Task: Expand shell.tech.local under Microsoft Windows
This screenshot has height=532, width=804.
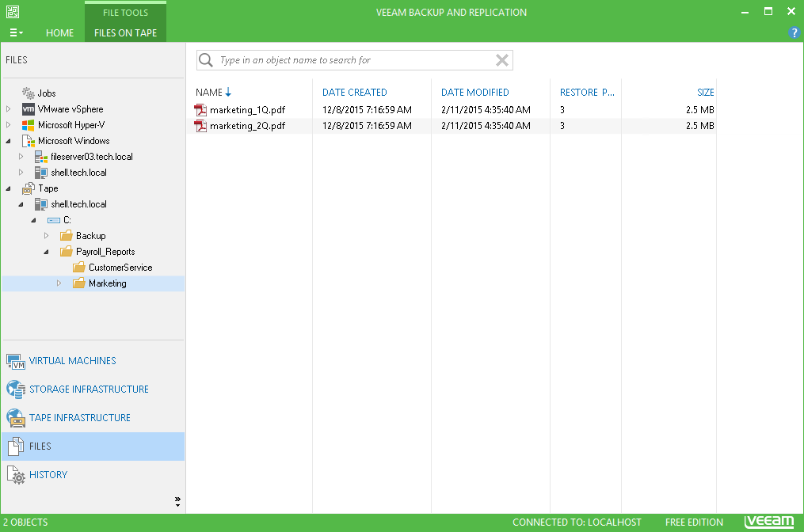Action: click(x=21, y=173)
